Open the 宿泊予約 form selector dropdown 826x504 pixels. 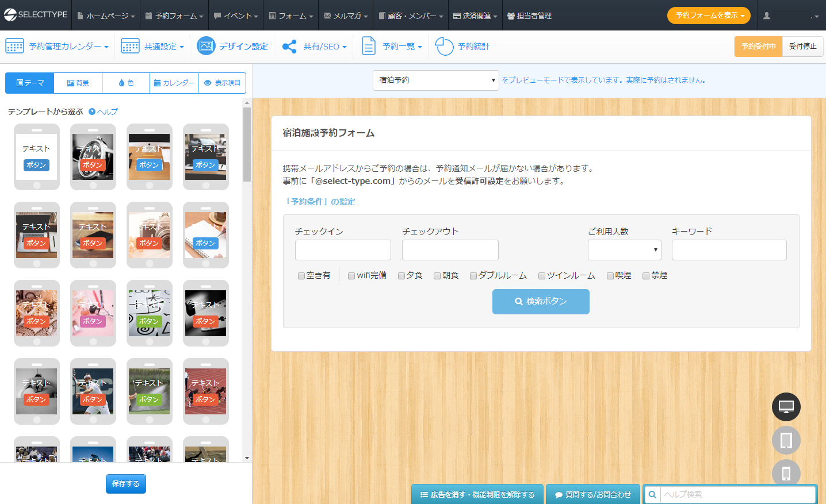(x=435, y=80)
